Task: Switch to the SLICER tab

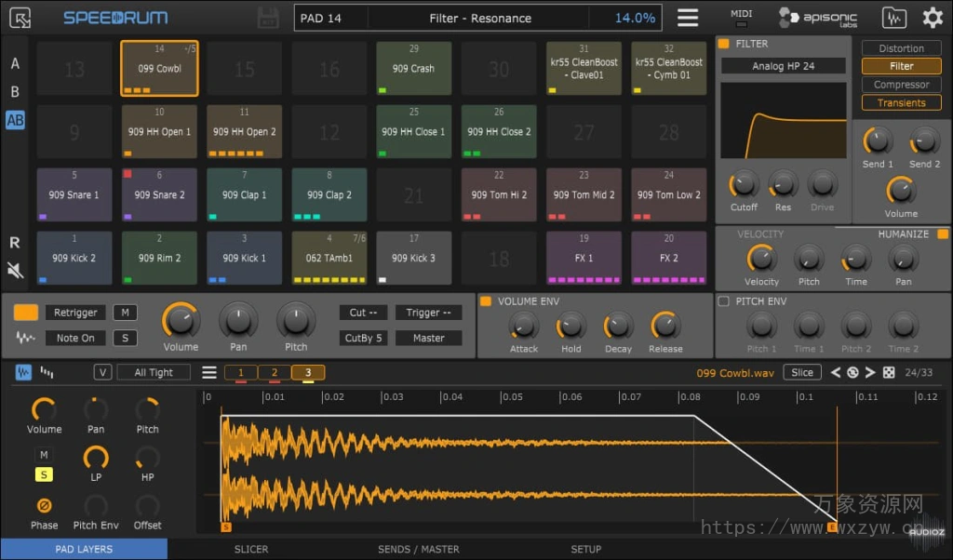Action: pos(250,549)
